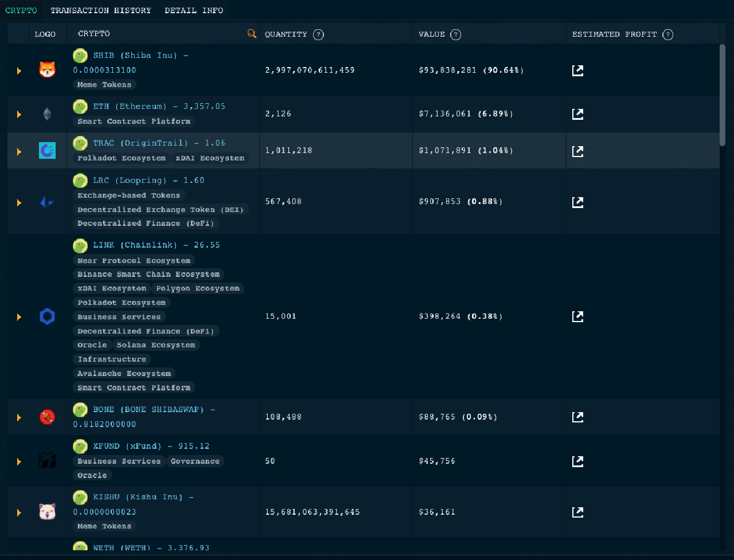Open the XFUND (xFund) link
This screenshot has width=734, height=560.
pyautogui.click(x=151, y=446)
